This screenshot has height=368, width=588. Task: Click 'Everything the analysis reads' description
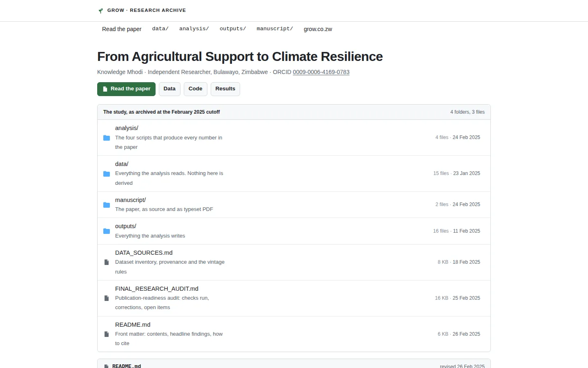(x=169, y=178)
